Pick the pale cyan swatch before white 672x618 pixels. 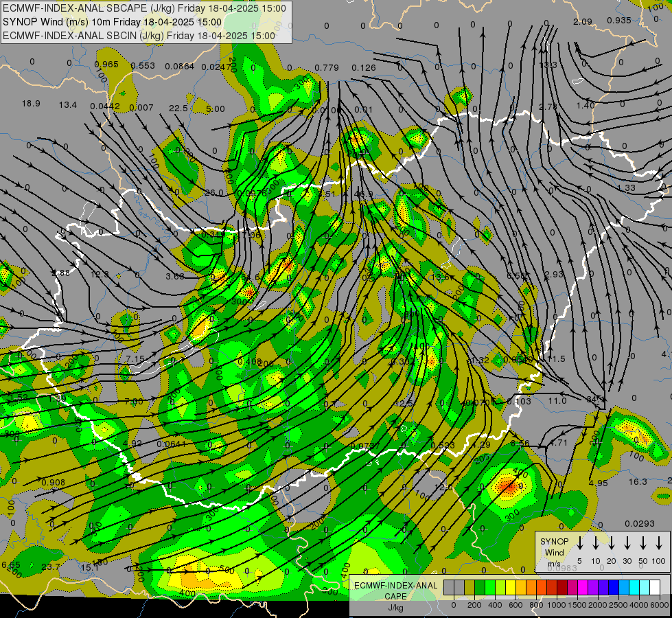pos(644,587)
